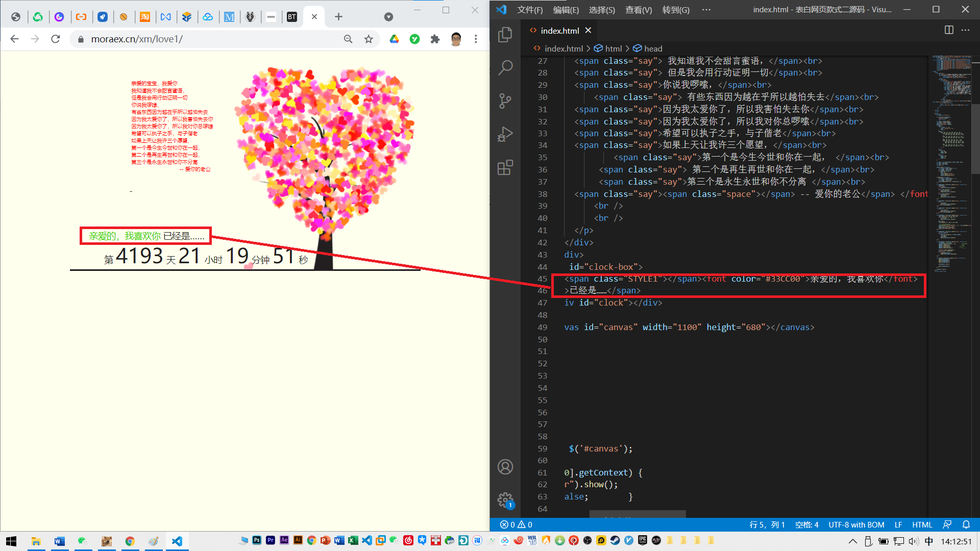Open the editor's more actions ellipsis menu
980x551 pixels.
[x=965, y=30]
